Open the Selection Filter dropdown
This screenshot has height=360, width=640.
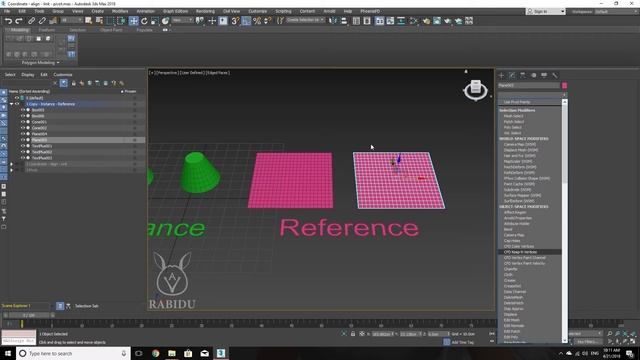tap(71, 20)
